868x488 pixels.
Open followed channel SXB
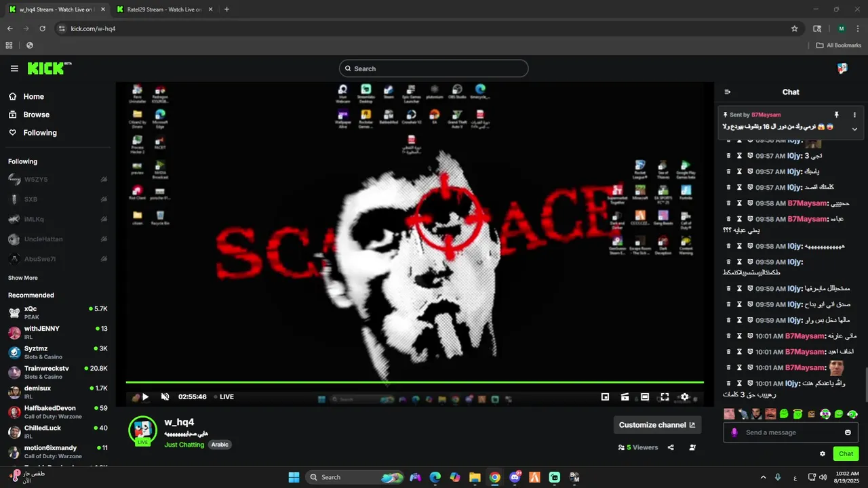point(58,199)
